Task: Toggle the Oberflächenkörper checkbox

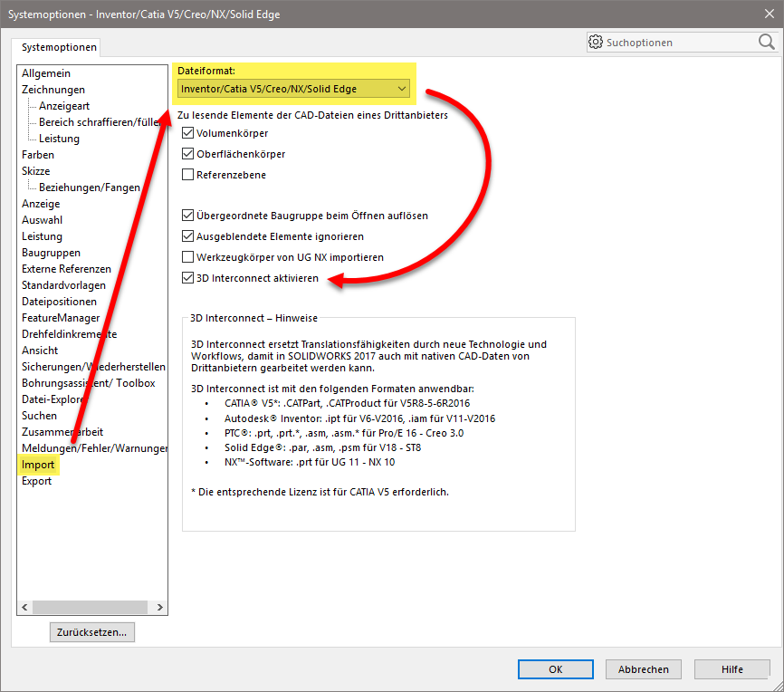Action: click(188, 154)
